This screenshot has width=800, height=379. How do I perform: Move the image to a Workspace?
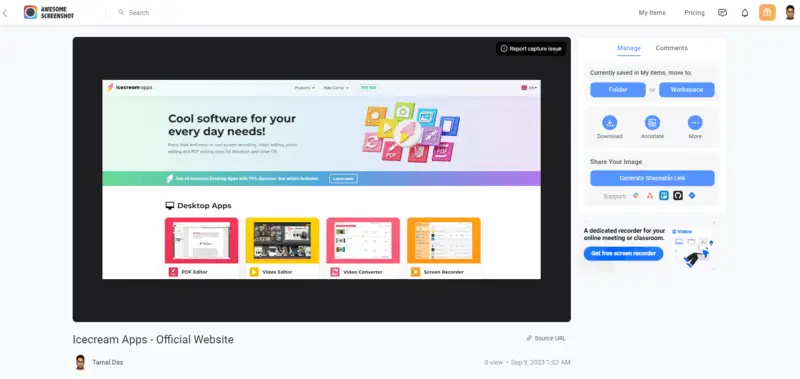click(x=687, y=90)
